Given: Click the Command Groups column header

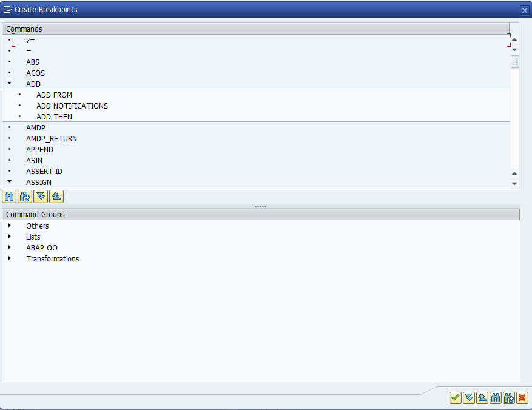Looking at the screenshot, I should (x=261, y=214).
